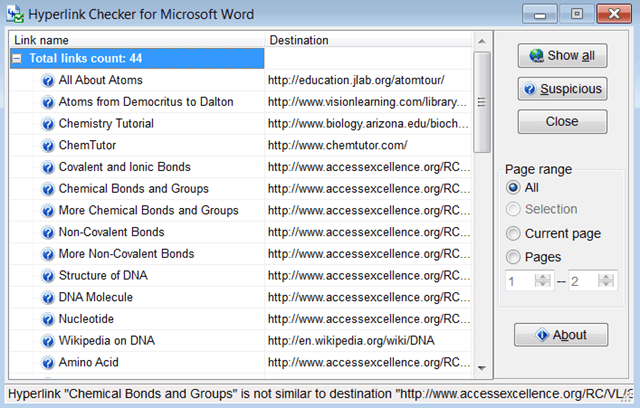640x408 pixels.
Task: Select Atoms from Democritus to Dalton link name
Action: pos(146,102)
